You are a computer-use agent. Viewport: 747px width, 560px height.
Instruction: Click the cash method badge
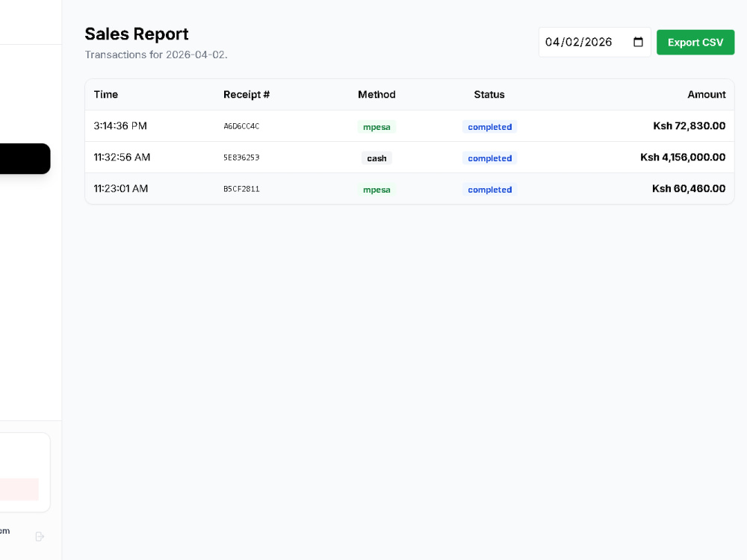[x=376, y=158]
